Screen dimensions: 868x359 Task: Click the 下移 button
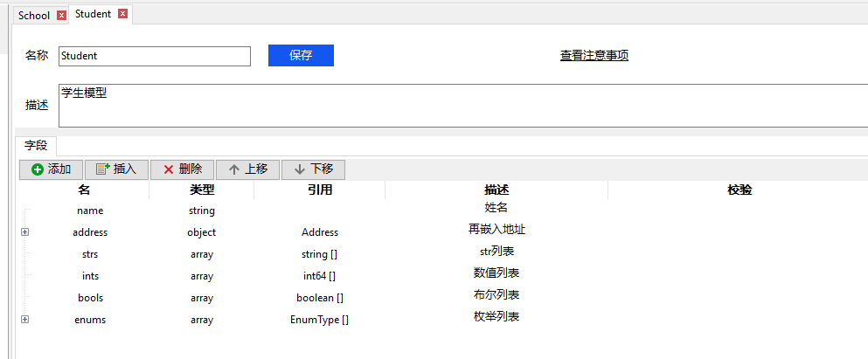point(313,169)
